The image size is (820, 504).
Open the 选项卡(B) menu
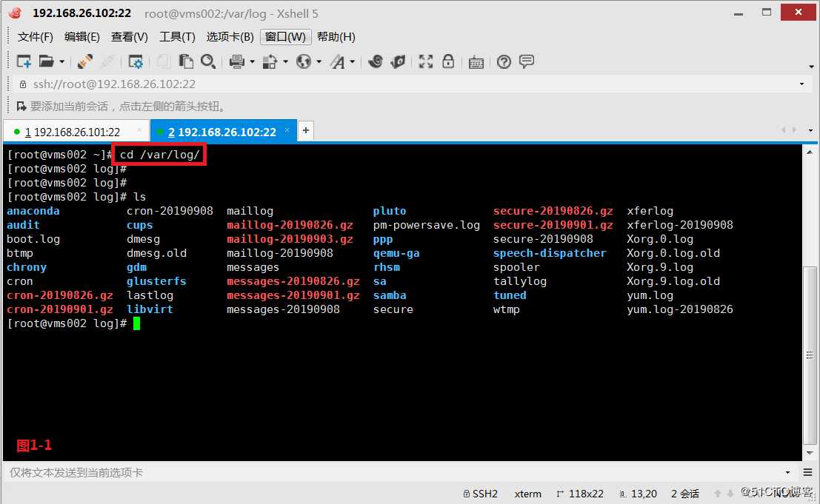[x=230, y=36]
